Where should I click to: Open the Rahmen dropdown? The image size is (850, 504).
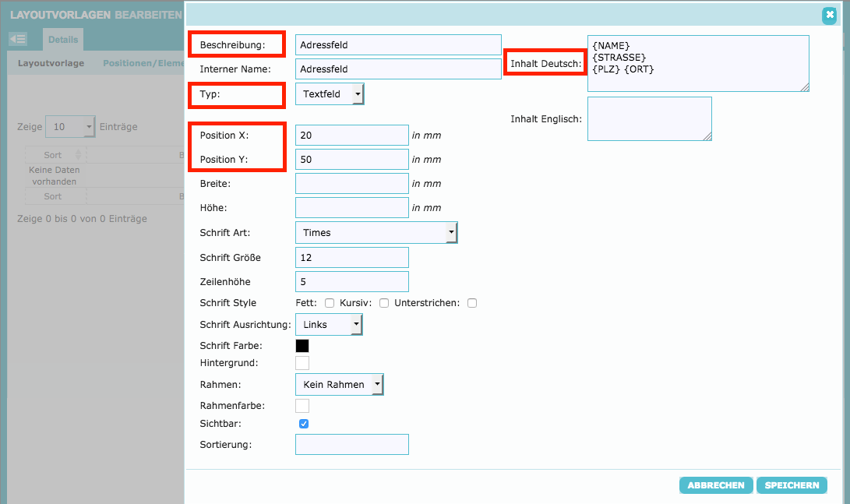point(340,384)
